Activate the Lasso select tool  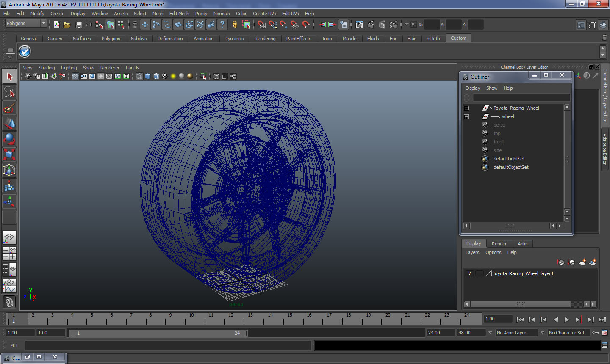pos(9,92)
